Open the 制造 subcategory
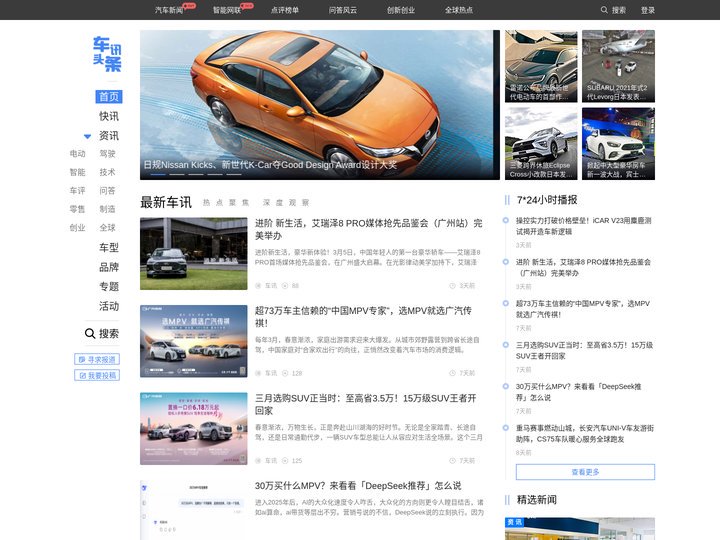720x540 pixels. click(x=107, y=209)
